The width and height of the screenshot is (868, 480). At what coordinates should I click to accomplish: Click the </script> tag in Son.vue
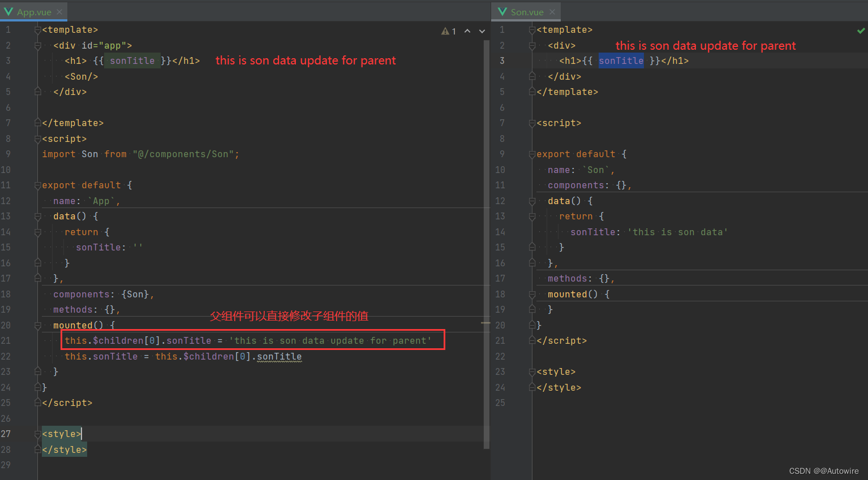562,340
